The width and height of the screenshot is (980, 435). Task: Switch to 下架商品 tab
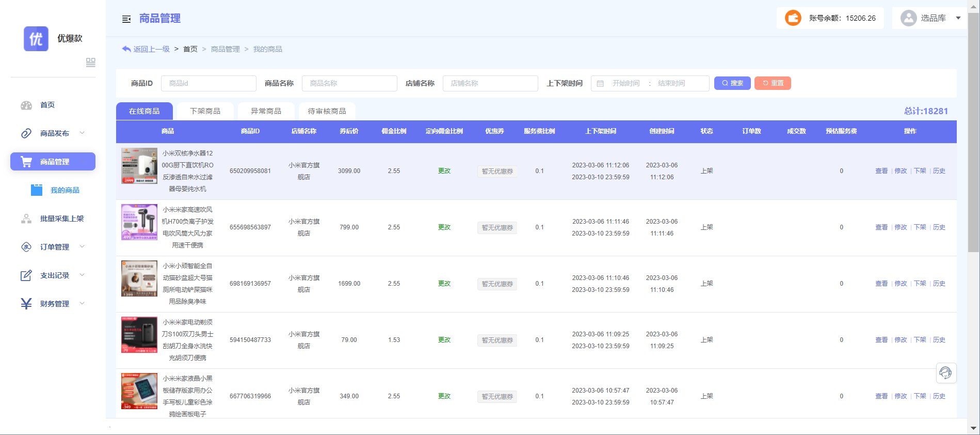[205, 111]
